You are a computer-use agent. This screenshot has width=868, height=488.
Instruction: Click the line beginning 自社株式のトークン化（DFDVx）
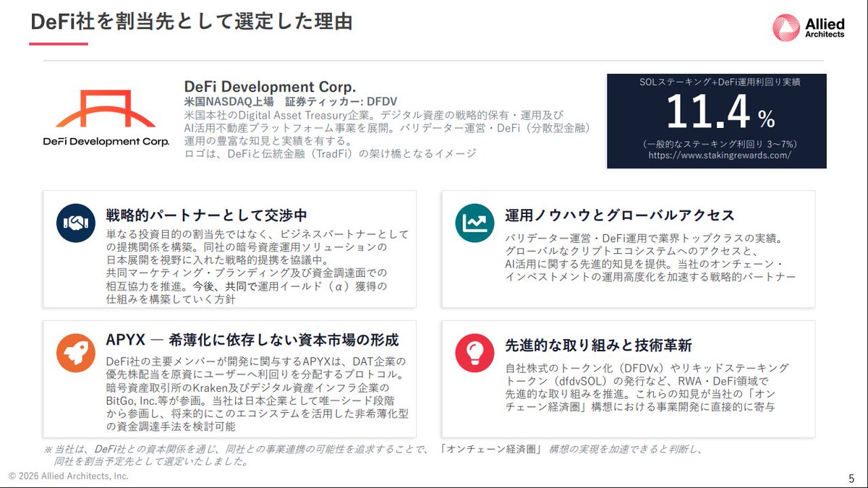[647, 368]
